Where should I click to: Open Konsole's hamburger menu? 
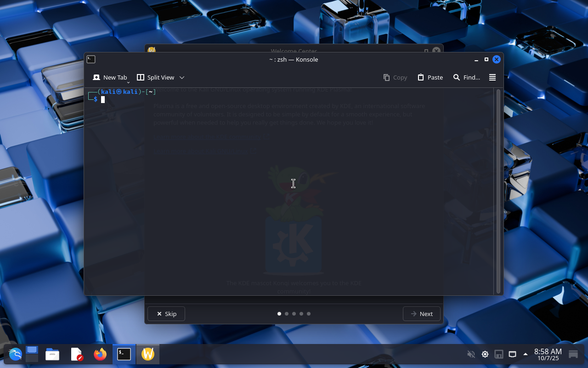click(492, 77)
